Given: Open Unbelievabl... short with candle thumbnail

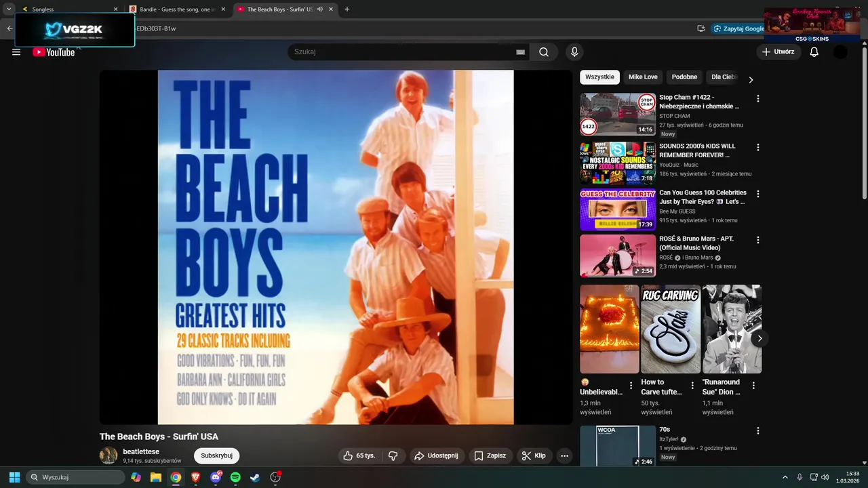Looking at the screenshot, I should 610,329.
